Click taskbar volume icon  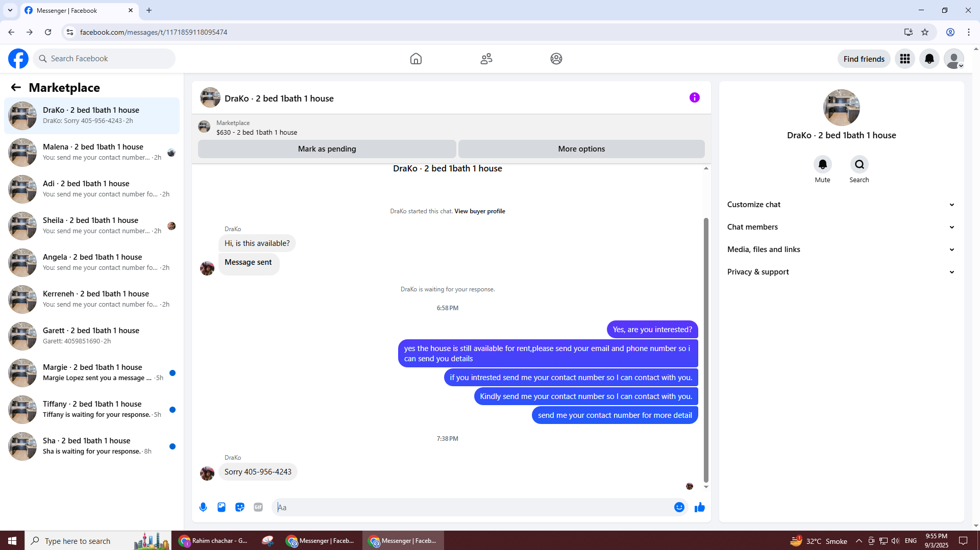(x=895, y=541)
